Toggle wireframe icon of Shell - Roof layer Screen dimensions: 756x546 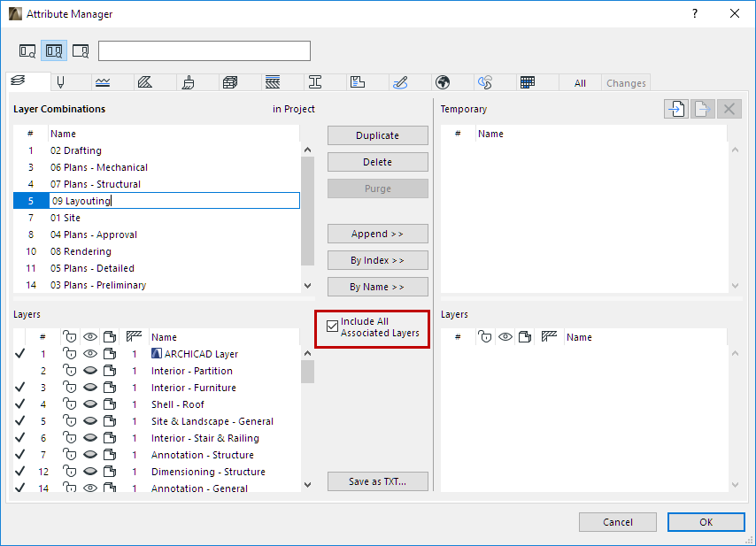110,404
